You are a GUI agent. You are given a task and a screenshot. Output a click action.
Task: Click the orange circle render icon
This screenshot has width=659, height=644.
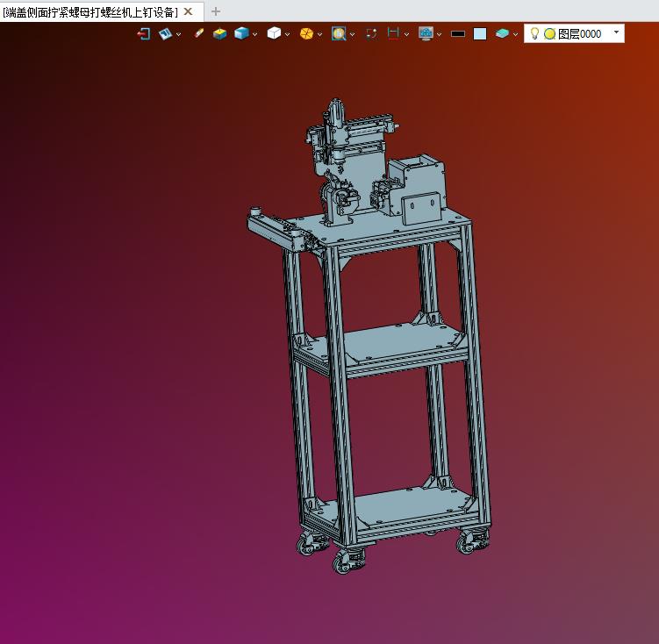click(x=306, y=33)
